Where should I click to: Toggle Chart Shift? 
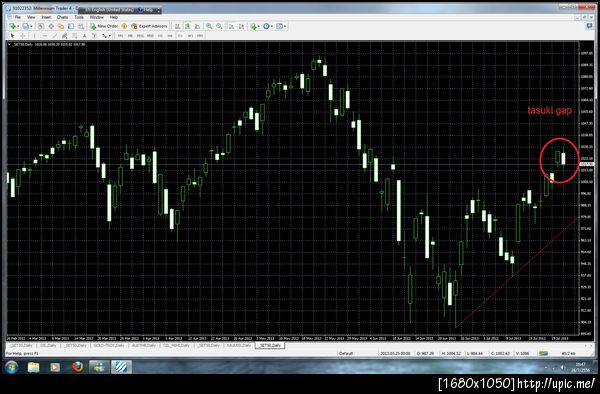coord(241,26)
